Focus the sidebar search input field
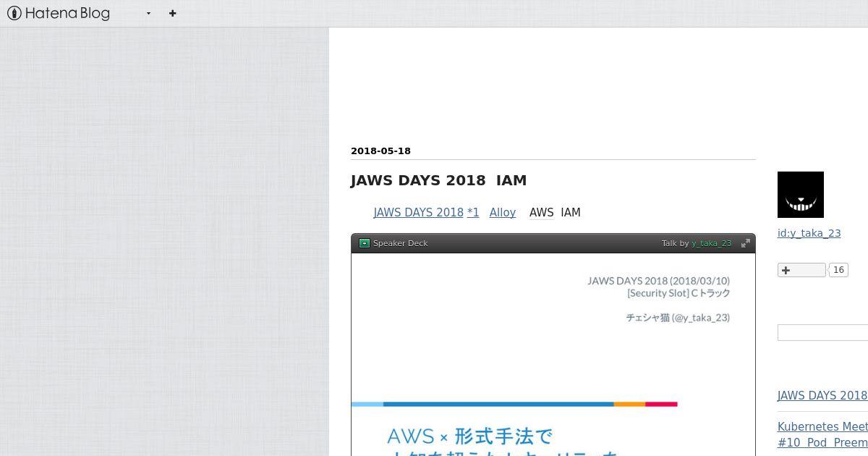The height and width of the screenshot is (456, 868). click(822, 332)
